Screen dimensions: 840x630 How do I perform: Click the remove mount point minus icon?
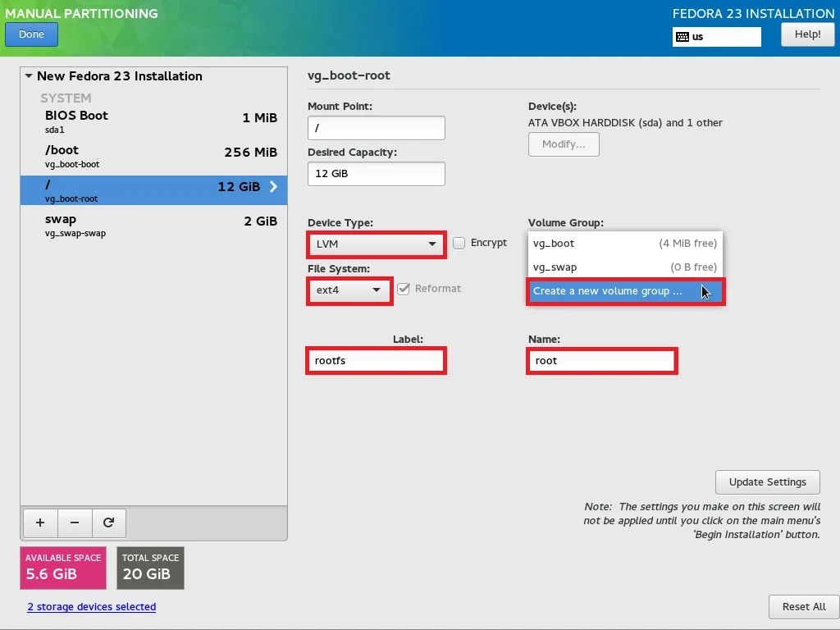tap(75, 523)
